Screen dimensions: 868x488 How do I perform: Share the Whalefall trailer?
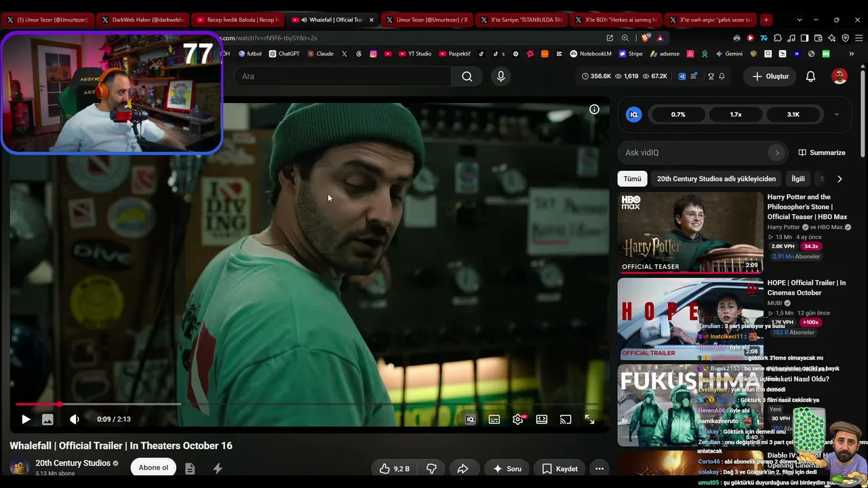(463, 468)
